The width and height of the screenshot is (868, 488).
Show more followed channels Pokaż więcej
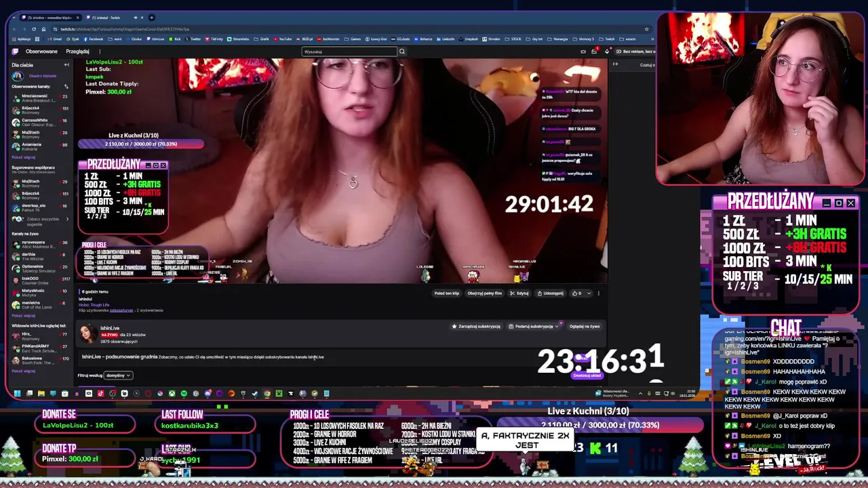24,157
